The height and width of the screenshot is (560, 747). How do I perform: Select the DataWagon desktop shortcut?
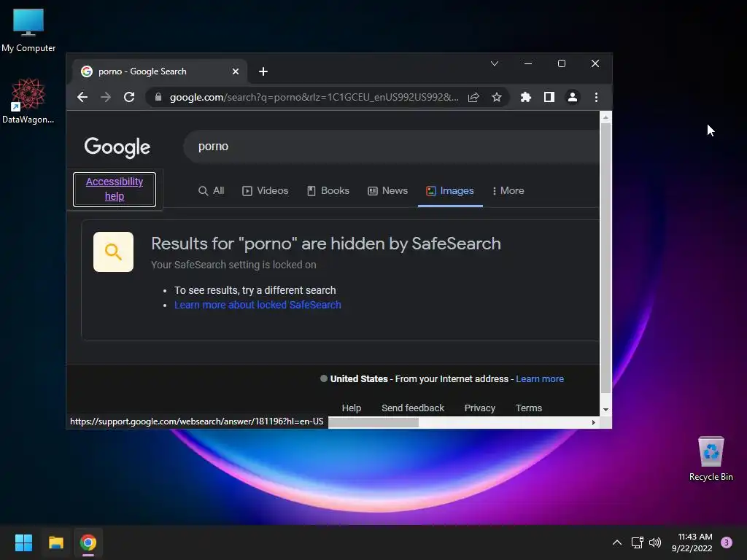(x=28, y=101)
